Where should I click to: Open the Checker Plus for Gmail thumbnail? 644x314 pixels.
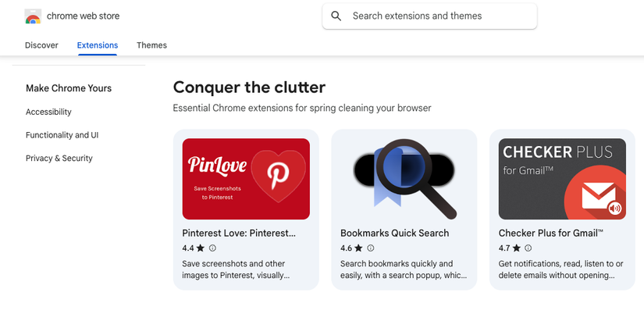click(x=562, y=179)
